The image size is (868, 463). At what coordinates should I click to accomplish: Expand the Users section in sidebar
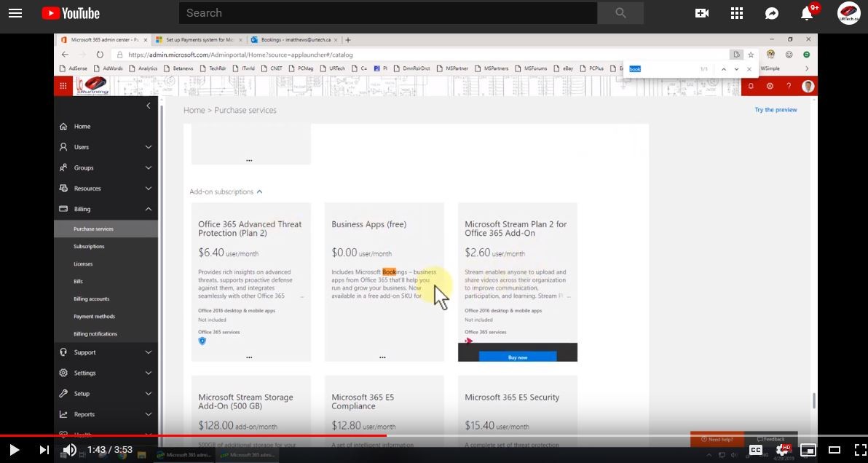click(148, 147)
